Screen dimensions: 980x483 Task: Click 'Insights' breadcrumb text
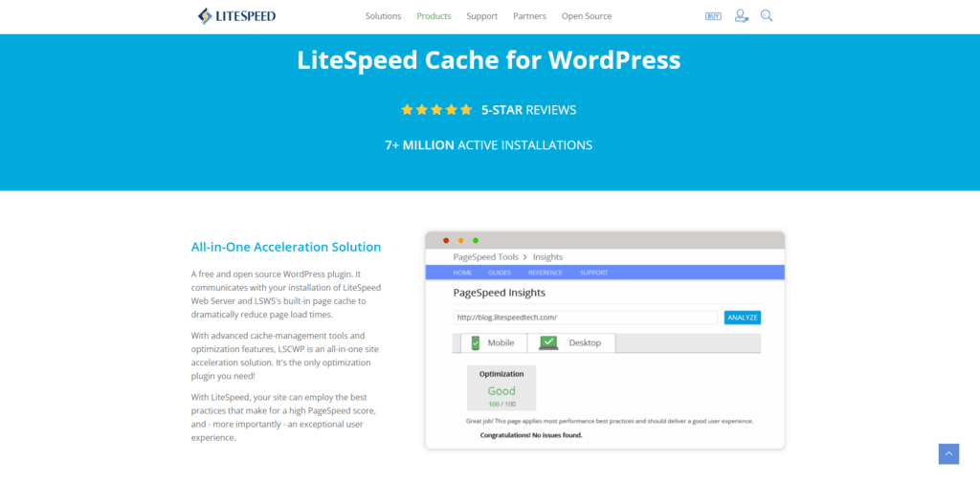click(548, 257)
